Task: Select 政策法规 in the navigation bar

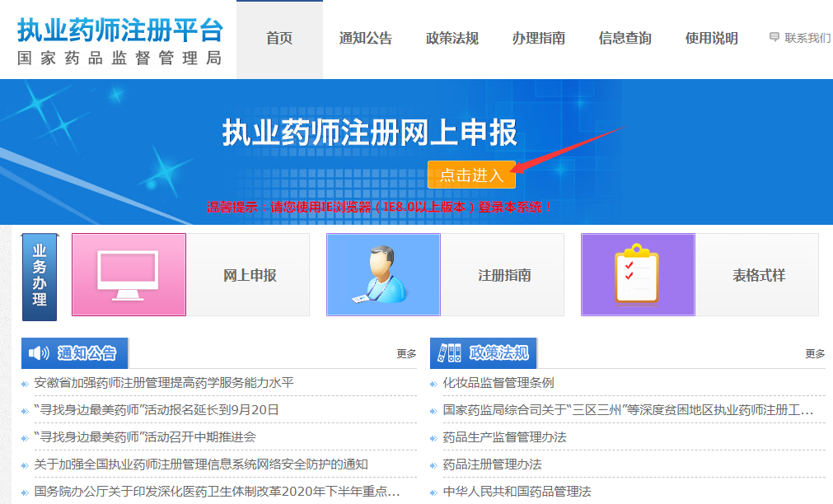Action: [x=452, y=37]
